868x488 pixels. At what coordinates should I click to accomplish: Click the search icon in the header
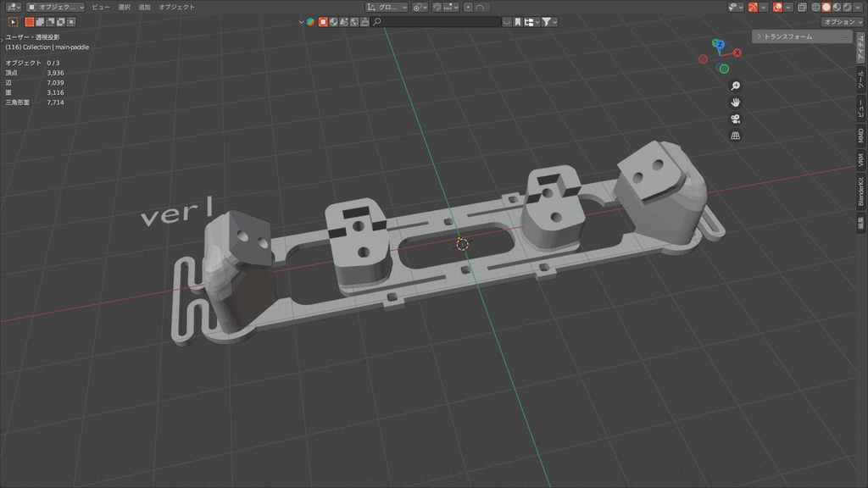(376, 22)
